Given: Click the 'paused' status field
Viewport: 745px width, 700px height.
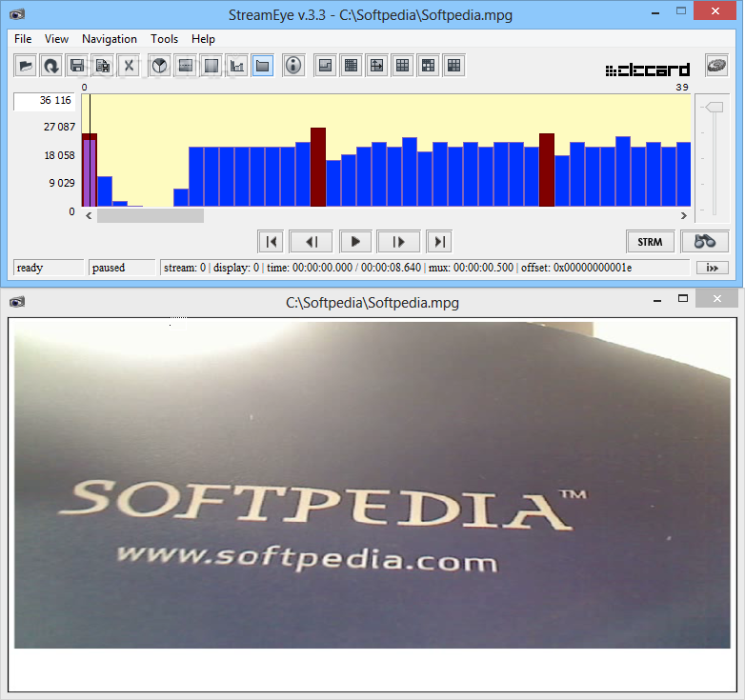Looking at the screenshot, I should click(x=122, y=268).
